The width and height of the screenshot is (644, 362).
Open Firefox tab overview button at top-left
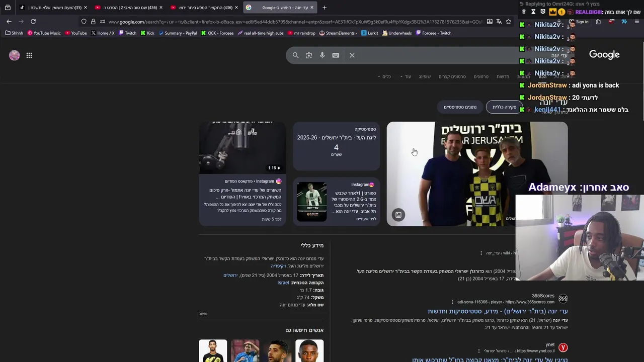pos(8,8)
